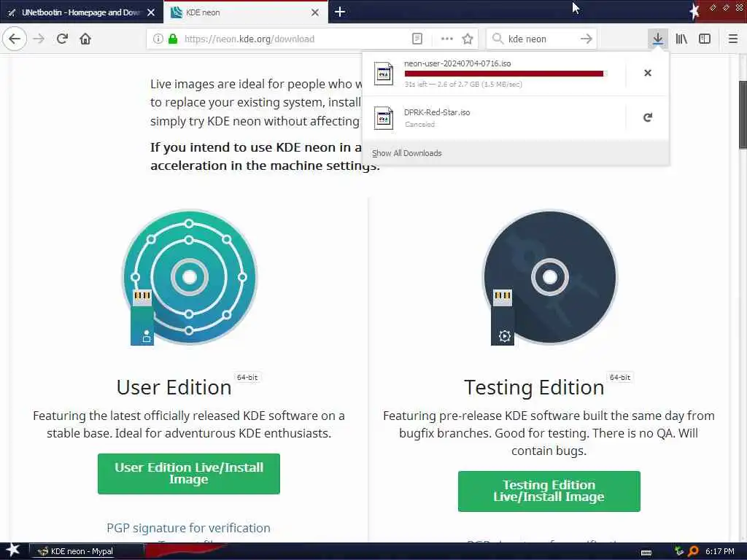747x560 pixels.
Task: Open the star start menu in taskbar
Action: click(13, 551)
